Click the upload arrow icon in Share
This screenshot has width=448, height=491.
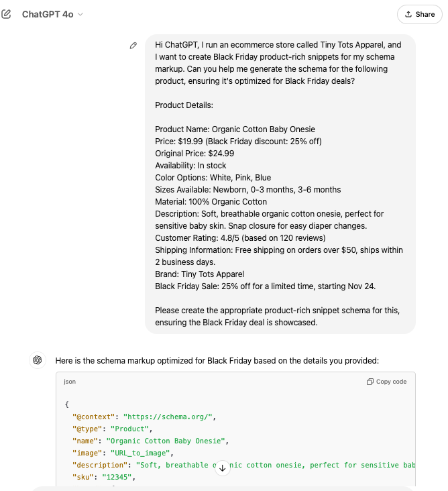[408, 14]
